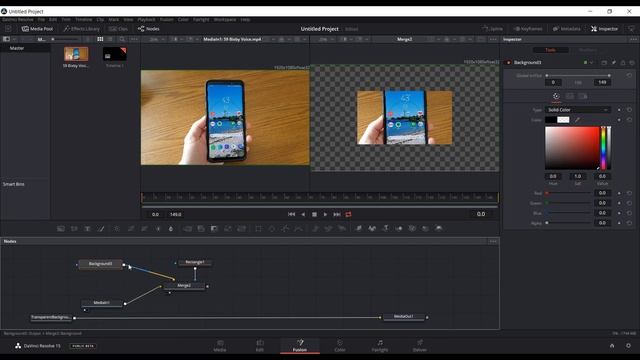
Task: Toggle the Nodes panel button
Action: coord(149,29)
